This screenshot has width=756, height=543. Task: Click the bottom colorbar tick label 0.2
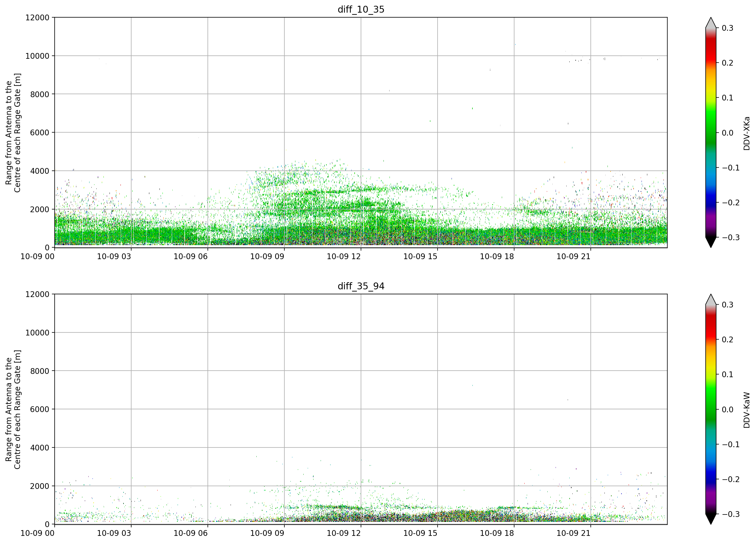click(x=728, y=340)
